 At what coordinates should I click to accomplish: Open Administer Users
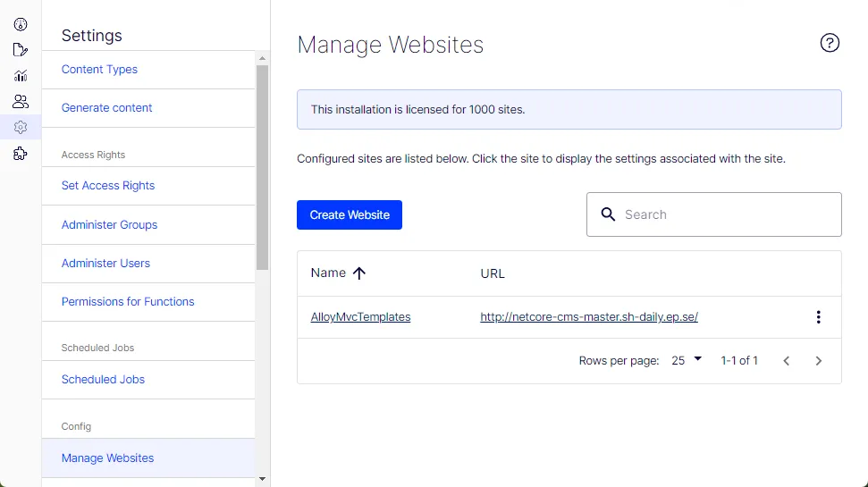click(105, 263)
